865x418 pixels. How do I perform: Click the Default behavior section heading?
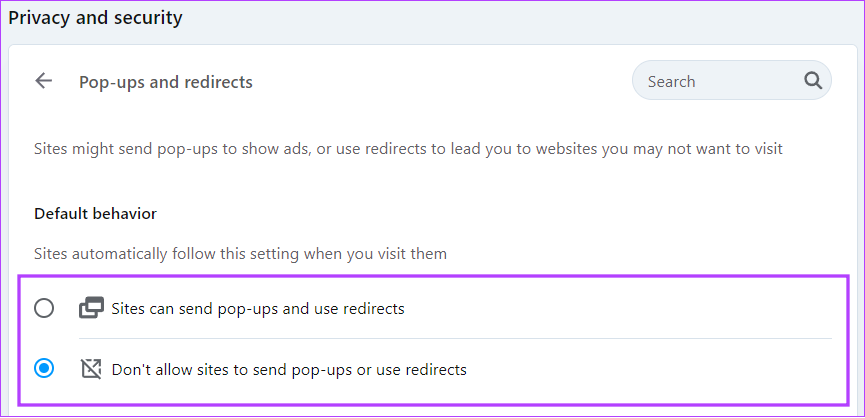click(x=95, y=213)
